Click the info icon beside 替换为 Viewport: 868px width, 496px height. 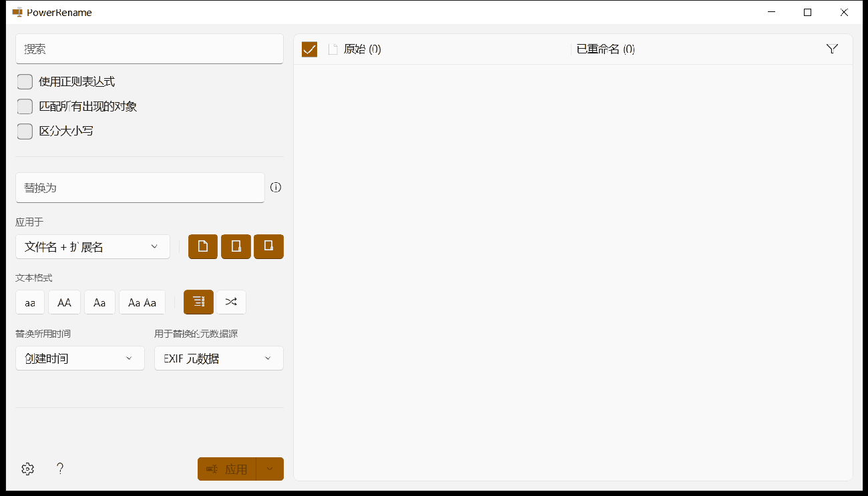(276, 188)
